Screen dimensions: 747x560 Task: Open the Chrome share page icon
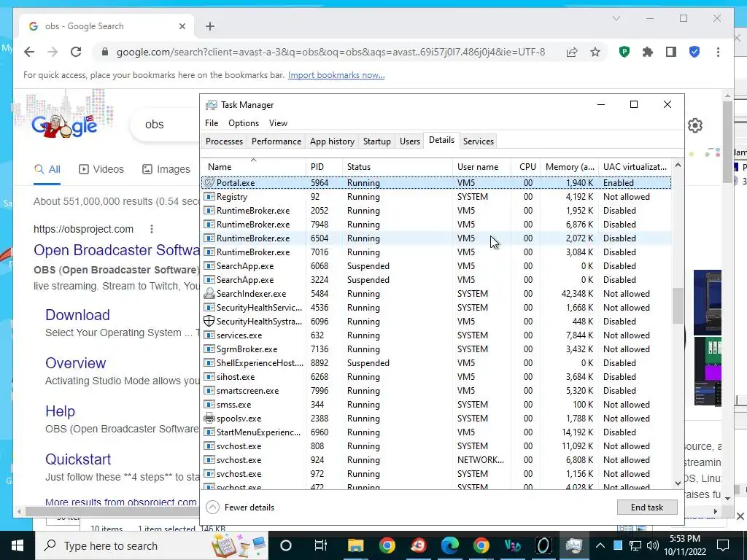click(572, 52)
